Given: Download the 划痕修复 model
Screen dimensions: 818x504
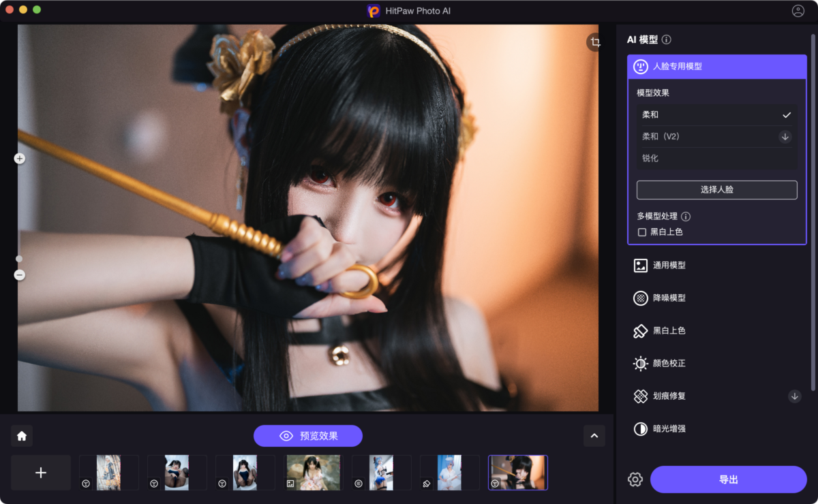Looking at the screenshot, I should point(795,396).
